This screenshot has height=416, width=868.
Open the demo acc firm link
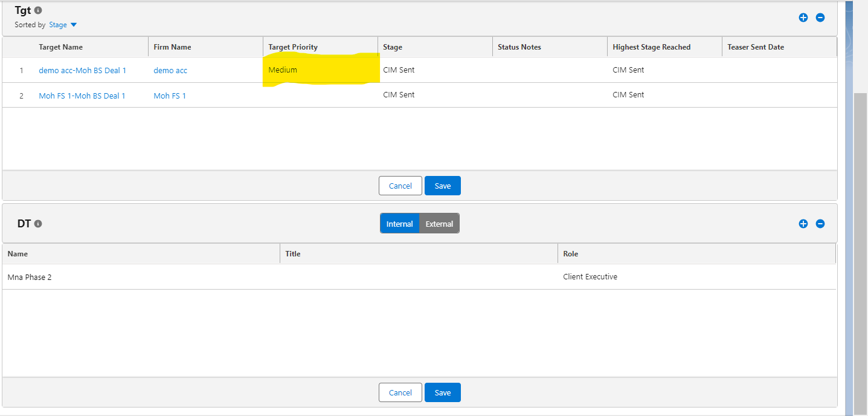[x=170, y=70]
